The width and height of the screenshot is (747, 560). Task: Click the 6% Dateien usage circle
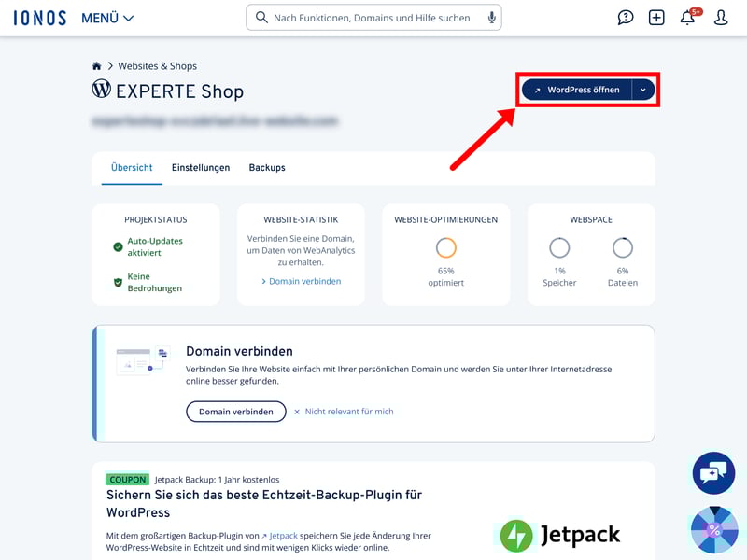tap(622, 247)
